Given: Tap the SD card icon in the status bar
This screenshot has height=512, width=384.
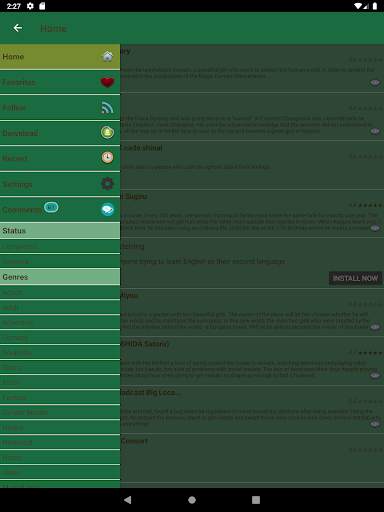Looking at the screenshot, I should click(x=42, y=6).
